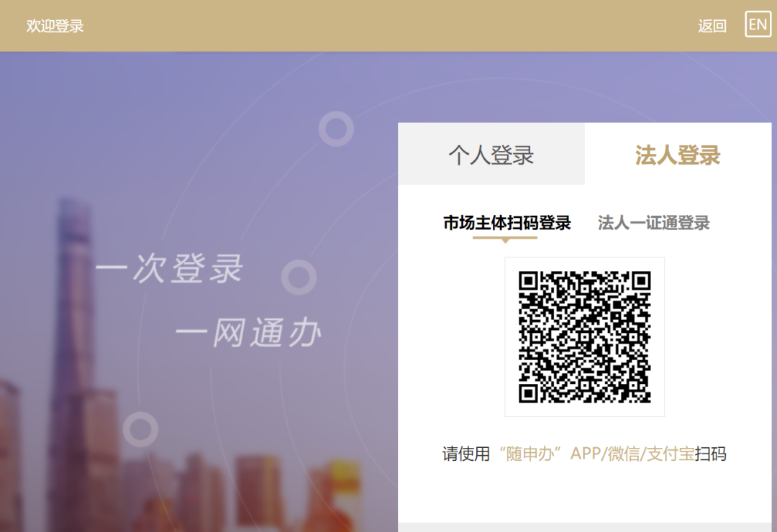777x532 pixels.
Task: Open the 市场主体扫码登录 sub-tab
Action: click(x=506, y=223)
